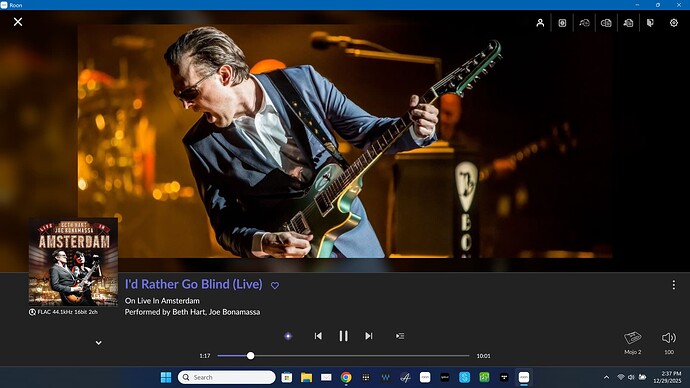Open the Mail app from taskbar

coord(326,377)
